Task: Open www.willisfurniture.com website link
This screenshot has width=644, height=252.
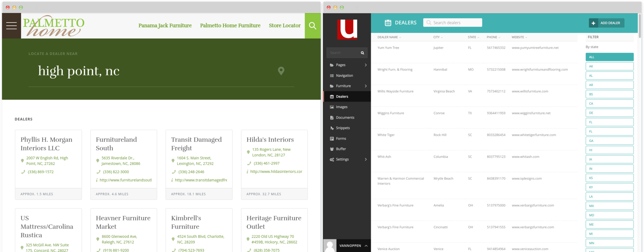Action: tap(530, 91)
